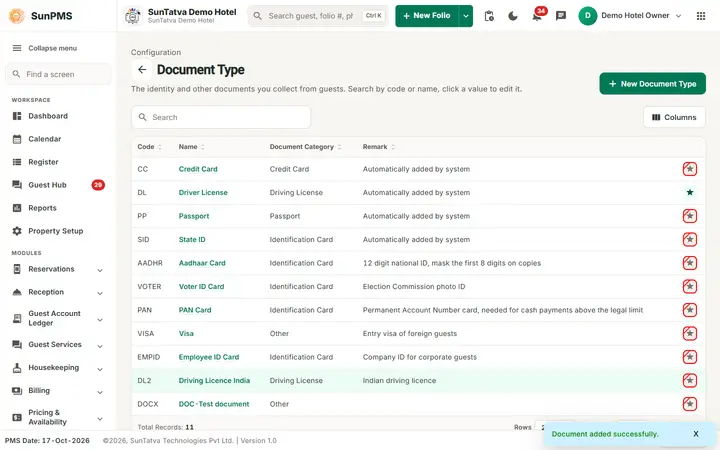Click the Demo Hotel Owner avatar
The width and height of the screenshot is (720, 450).
pos(587,16)
